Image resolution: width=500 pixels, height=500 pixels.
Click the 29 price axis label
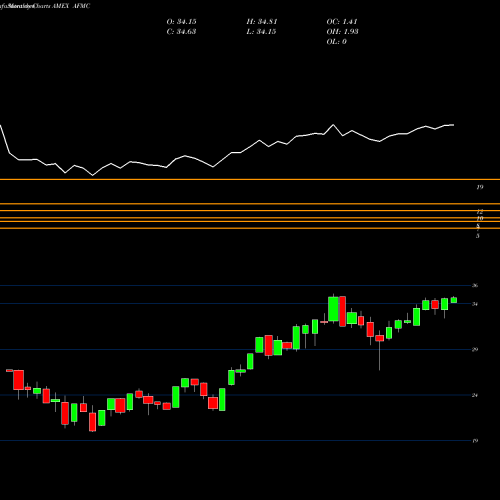[x=475, y=349]
